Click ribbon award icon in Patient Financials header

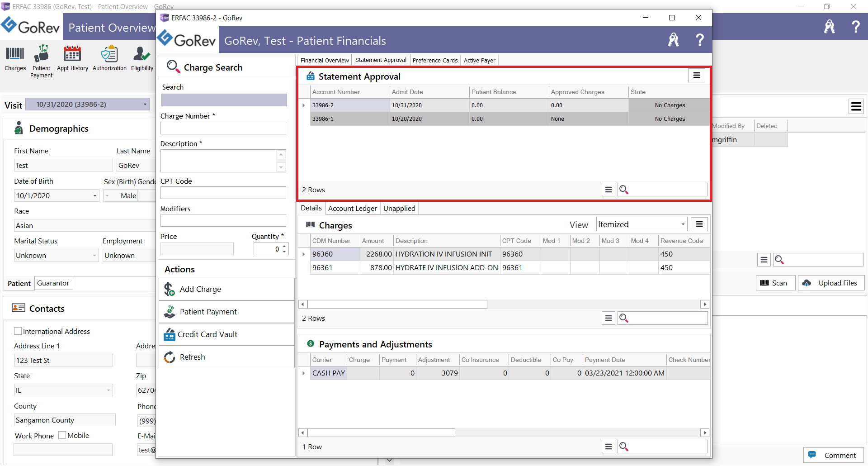[x=674, y=40]
